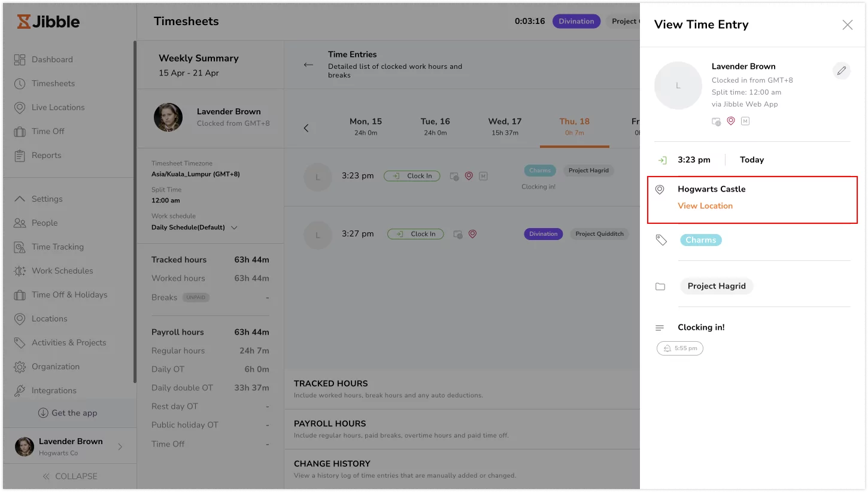This screenshot has width=868, height=492.
Task: Expand the Lavender Brown account menu
Action: 120,447
